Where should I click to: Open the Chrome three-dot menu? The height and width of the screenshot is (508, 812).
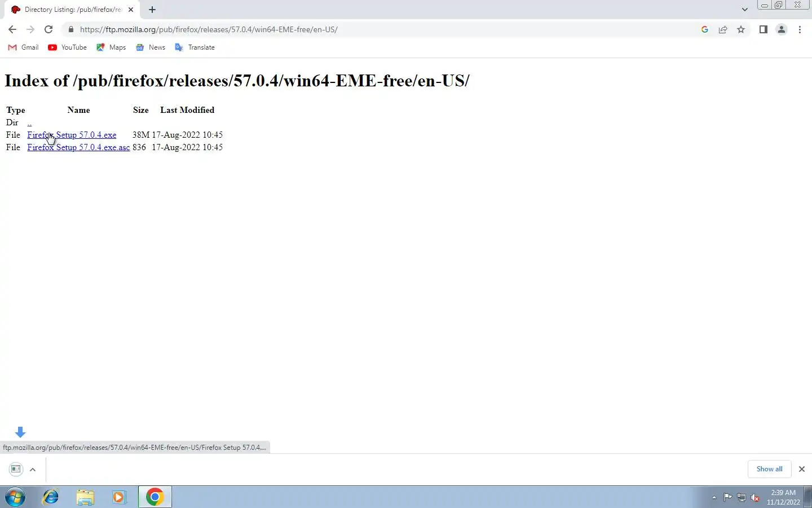(x=800, y=29)
